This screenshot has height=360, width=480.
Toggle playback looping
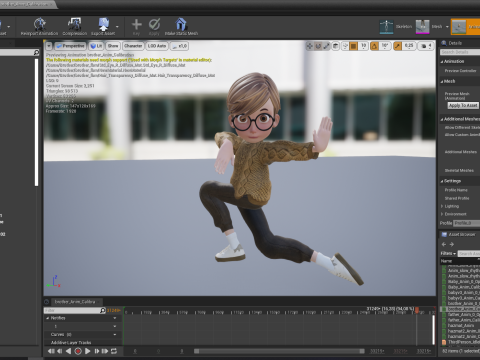click(114, 351)
